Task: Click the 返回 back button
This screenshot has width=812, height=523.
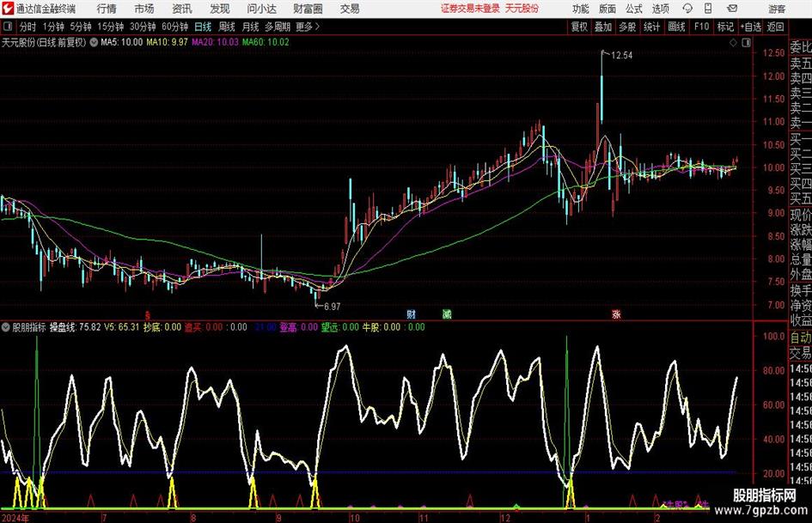Action: [x=775, y=27]
